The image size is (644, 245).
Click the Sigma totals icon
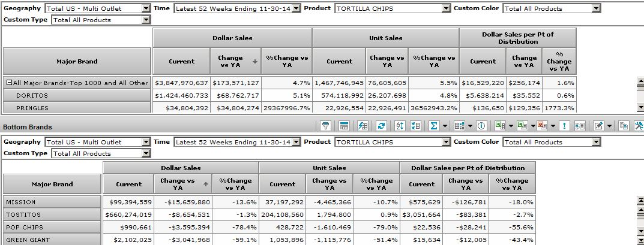(x=434, y=126)
